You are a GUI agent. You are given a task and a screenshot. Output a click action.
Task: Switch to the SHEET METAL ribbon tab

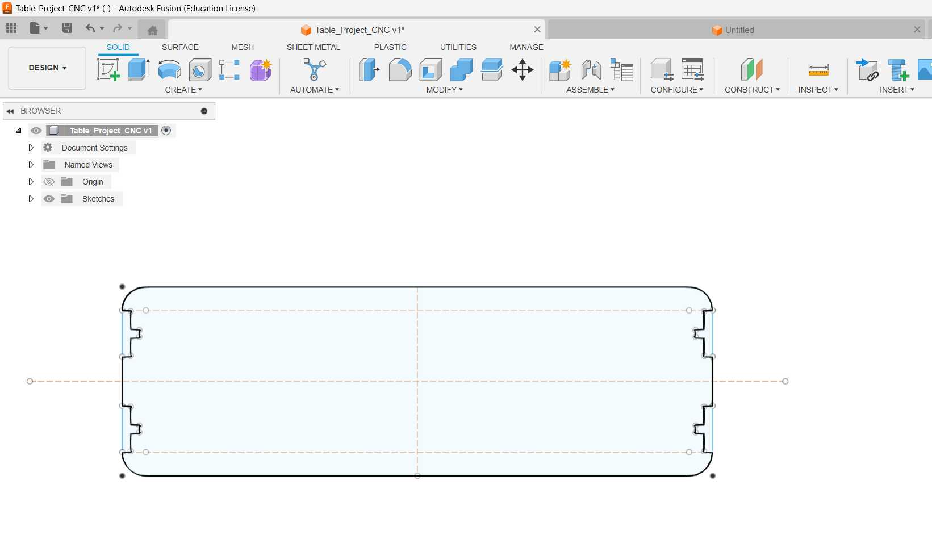pyautogui.click(x=314, y=47)
